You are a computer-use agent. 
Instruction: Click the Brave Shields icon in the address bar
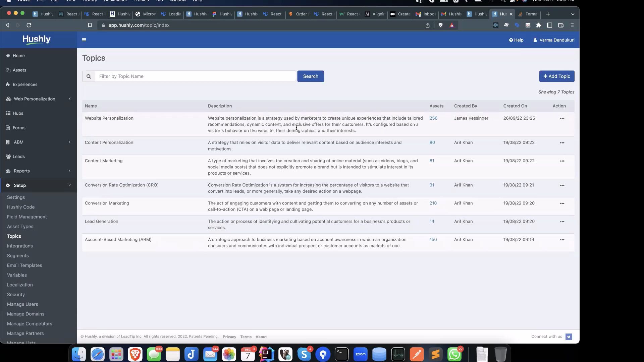pyautogui.click(x=440, y=25)
